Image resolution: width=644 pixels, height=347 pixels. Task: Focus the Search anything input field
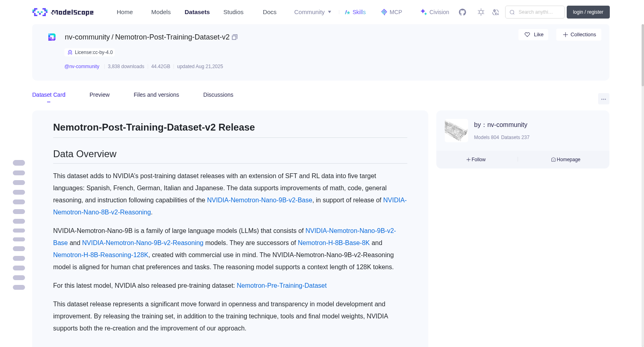click(535, 12)
